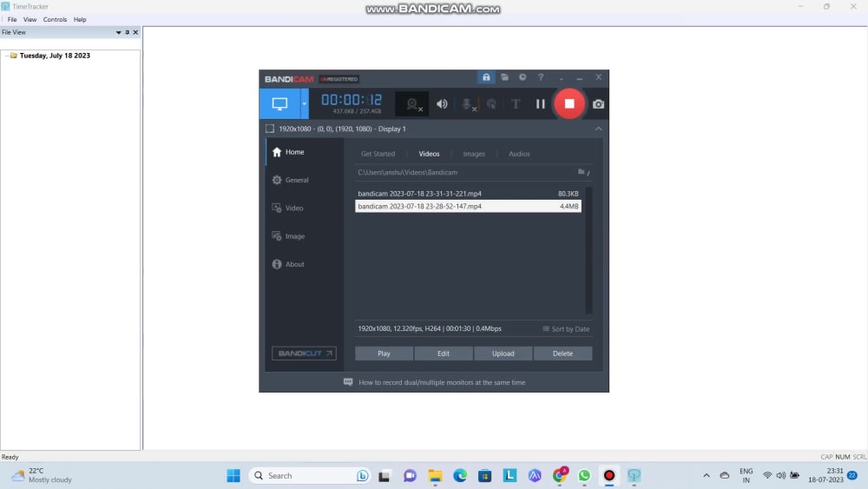Viewport: 868px width, 489px height.
Task: Open the File menu in TimeTracker
Action: (x=11, y=19)
